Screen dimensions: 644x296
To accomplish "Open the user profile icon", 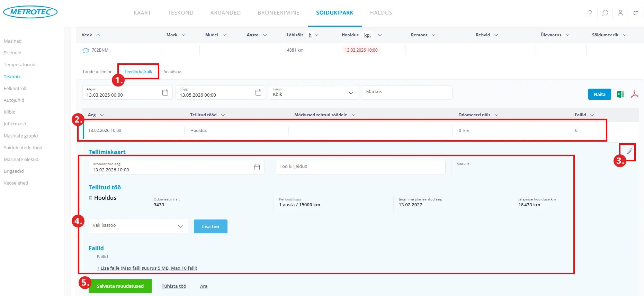I will pyautogui.click(x=620, y=13).
